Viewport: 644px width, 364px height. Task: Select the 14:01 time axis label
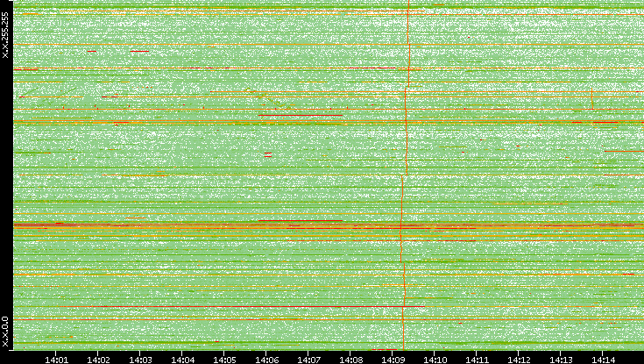coord(56,360)
